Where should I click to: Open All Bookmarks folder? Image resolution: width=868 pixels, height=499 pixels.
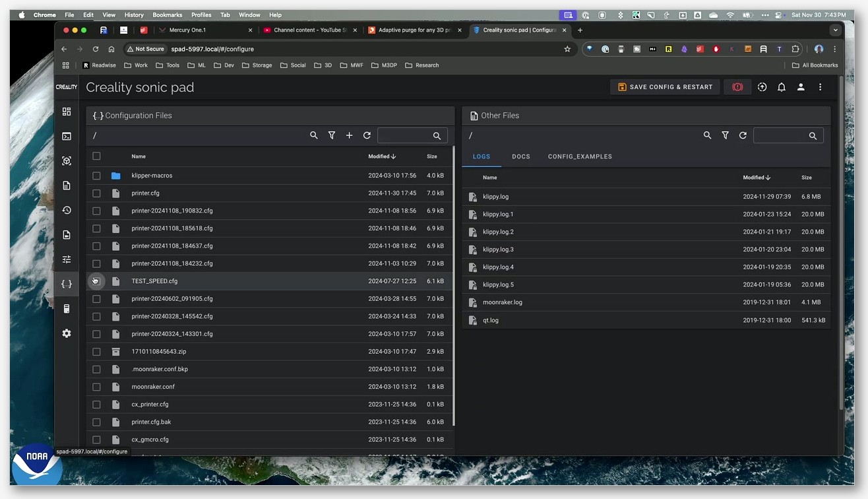[x=815, y=65]
